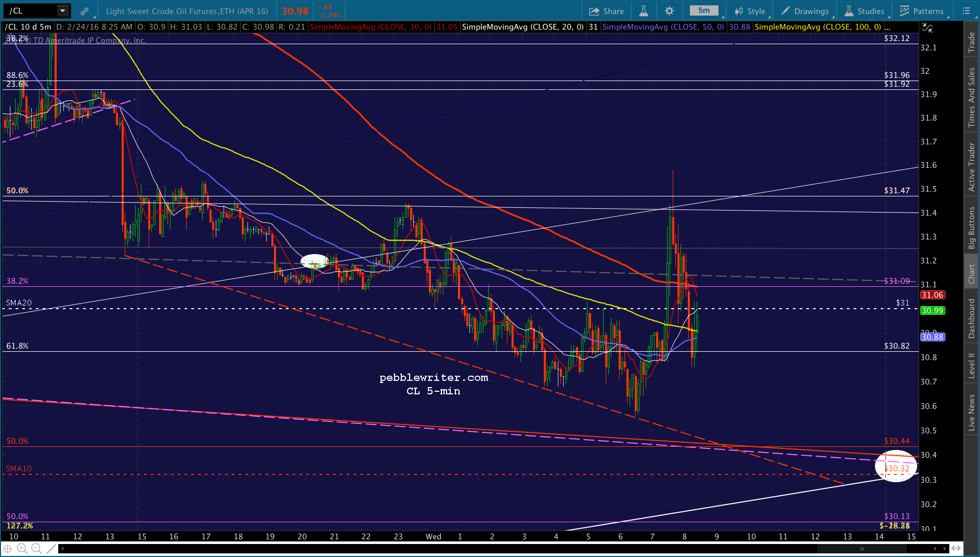Open the list menu icon at top right

pos(966,11)
